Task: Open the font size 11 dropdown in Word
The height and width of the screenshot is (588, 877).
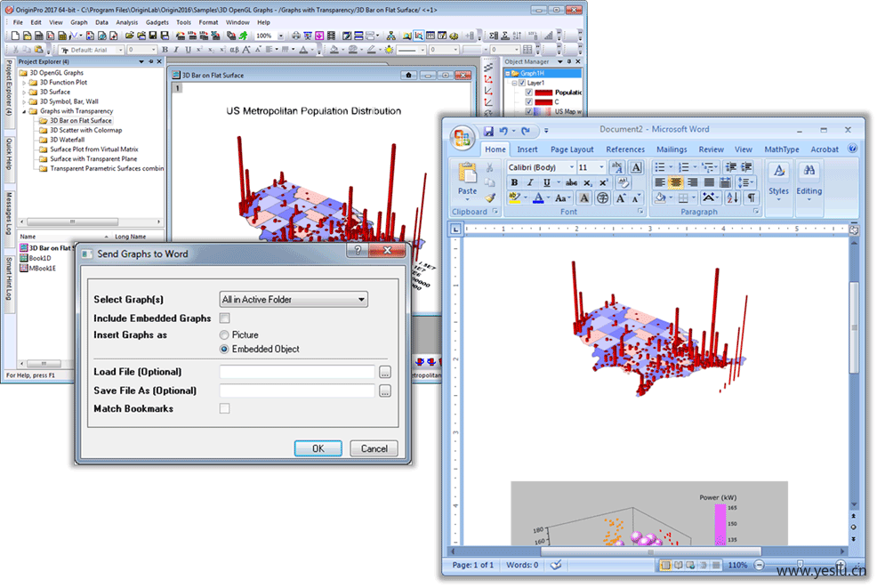Action: [x=602, y=167]
